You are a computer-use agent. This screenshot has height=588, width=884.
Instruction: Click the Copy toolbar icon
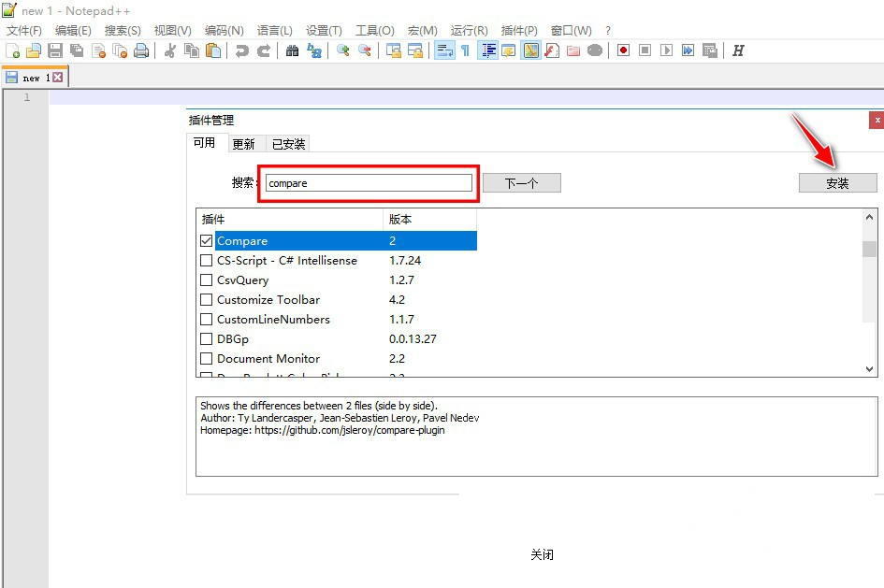pos(192,50)
